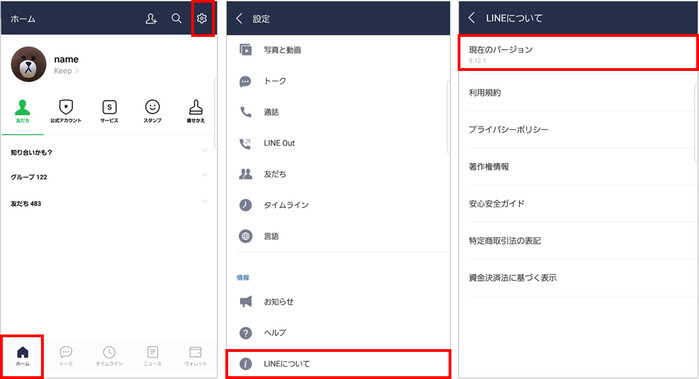
Task: Open LINEについて info icon
Action: [246, 364]
